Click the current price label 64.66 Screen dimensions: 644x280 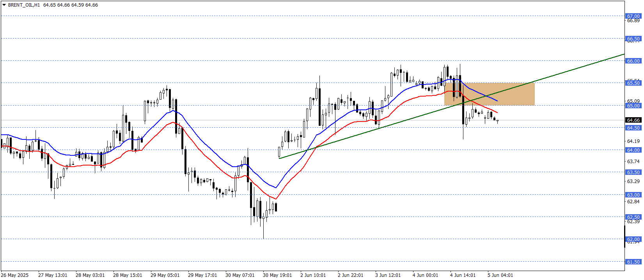[633, 120]
